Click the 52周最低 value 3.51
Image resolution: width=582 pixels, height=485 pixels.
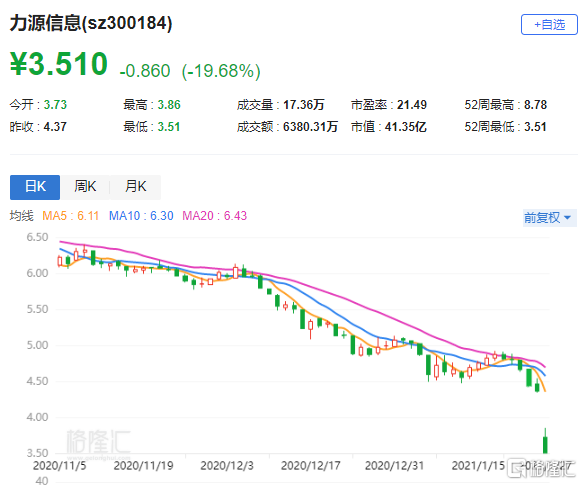pyautogui.click(x=535, y=127)
